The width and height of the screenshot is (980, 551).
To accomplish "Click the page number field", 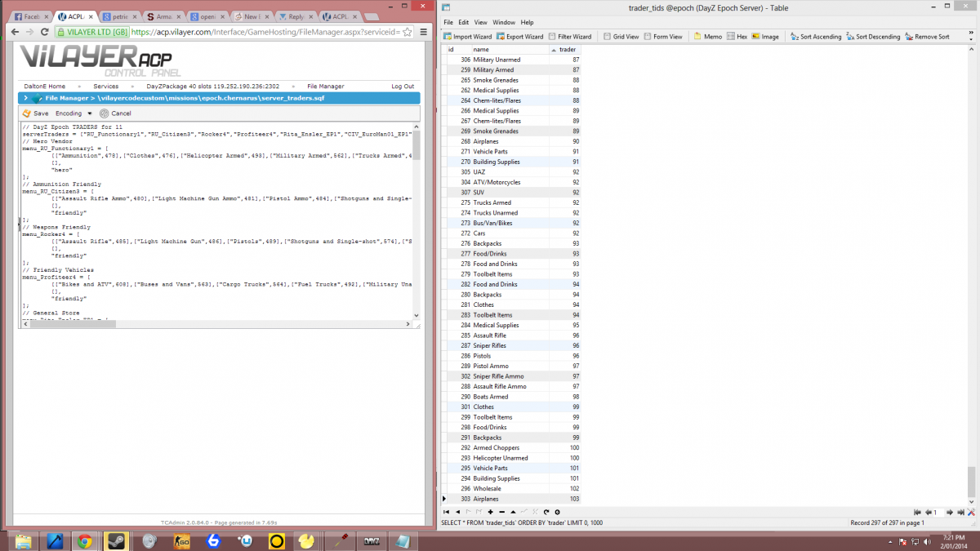I will click(x=939, y=512).
